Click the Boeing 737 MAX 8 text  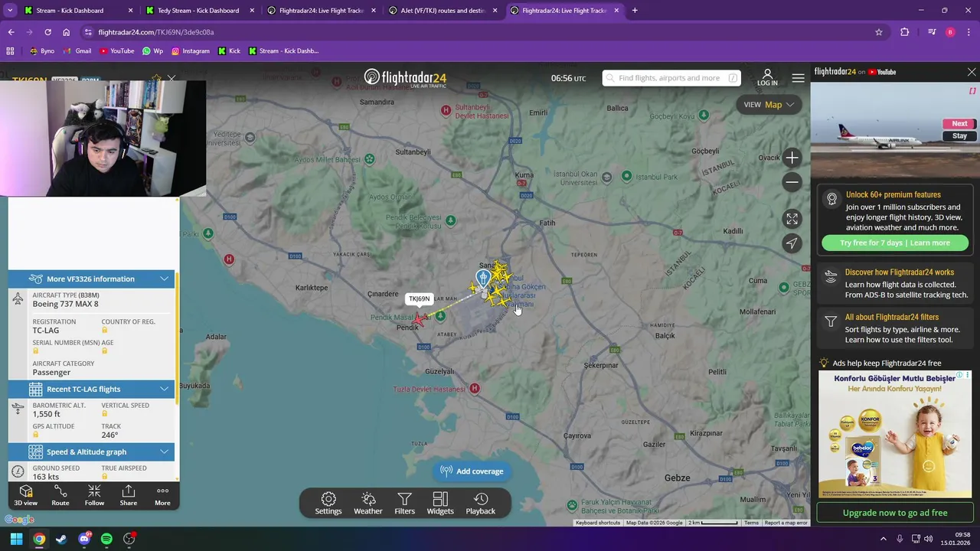(65, 304)
